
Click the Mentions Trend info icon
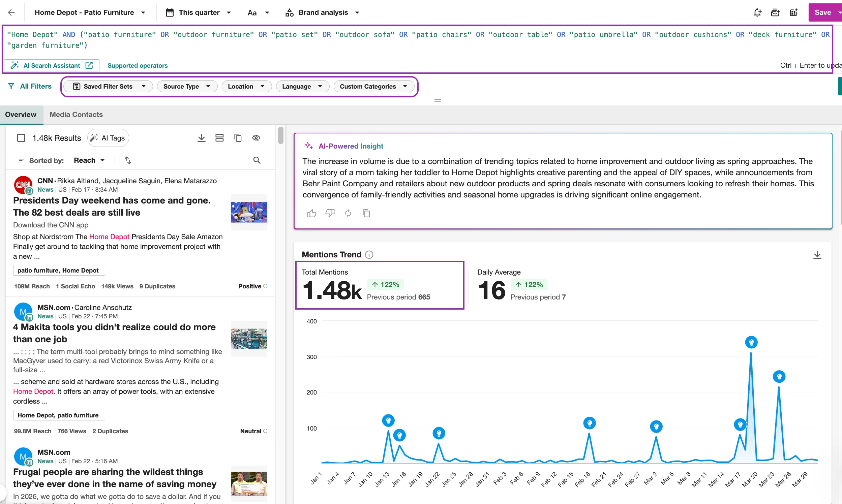tap(369, 255)
